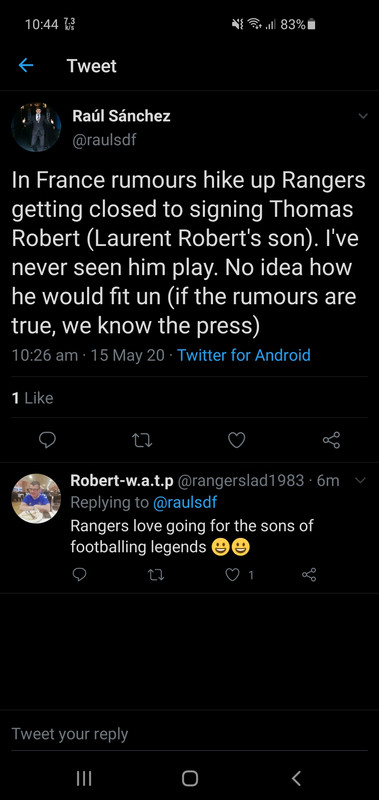Screen dimensions: 379x800
Task: Reply to Robert-w.a.t.p's comment
Action: pyautogui.click(x=79, y=575)
